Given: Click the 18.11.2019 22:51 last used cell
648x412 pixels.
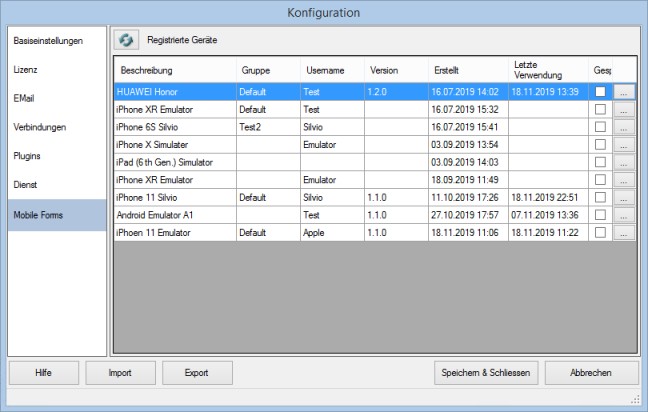Looking at the screenshot, I should (548, 198).
